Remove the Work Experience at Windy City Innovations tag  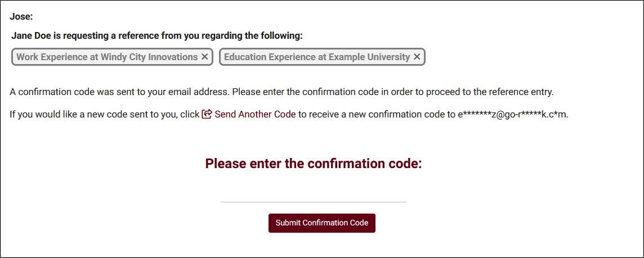click(205, 57)
